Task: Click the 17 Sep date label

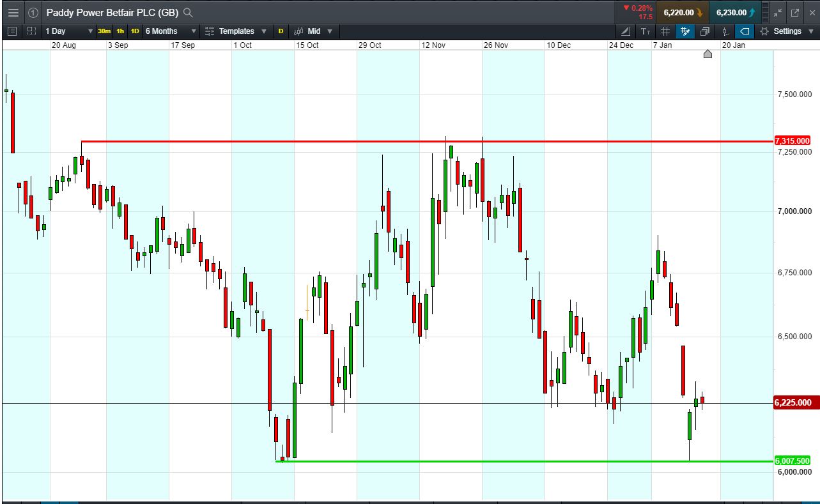Action: (183, 45)
